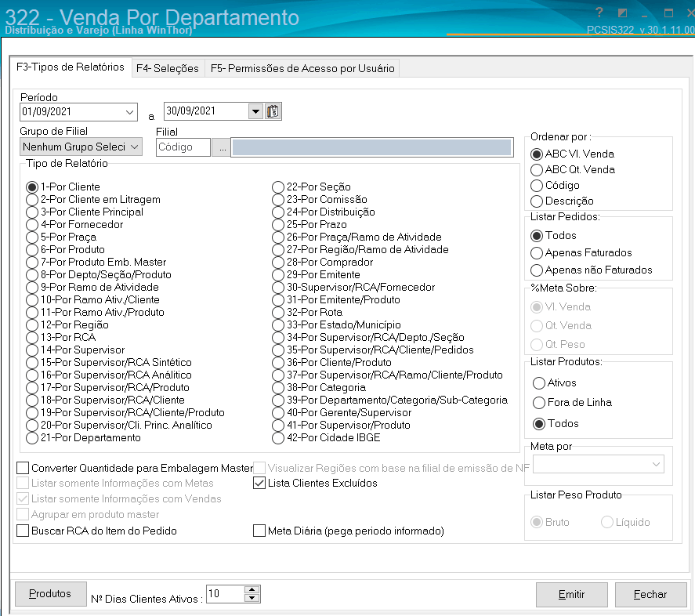Click the Fechar button
695x616 pixels.
(650, 594)
